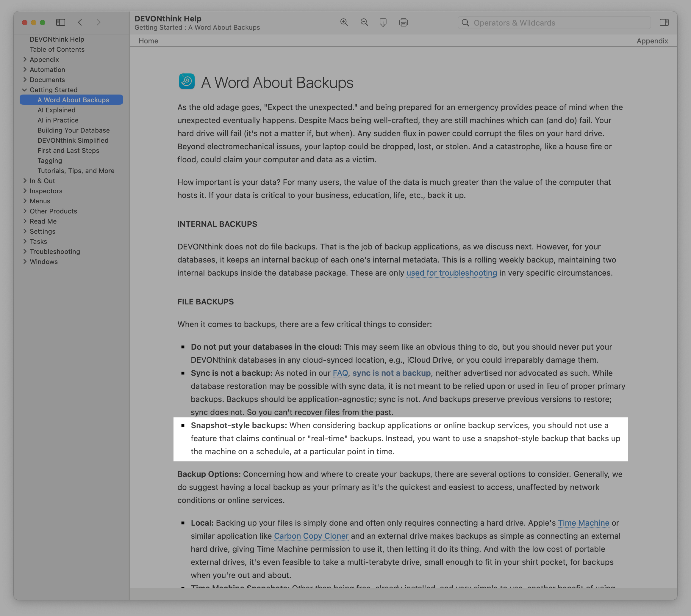
Task: Click the Home navigation link
Action: [148, 41]
